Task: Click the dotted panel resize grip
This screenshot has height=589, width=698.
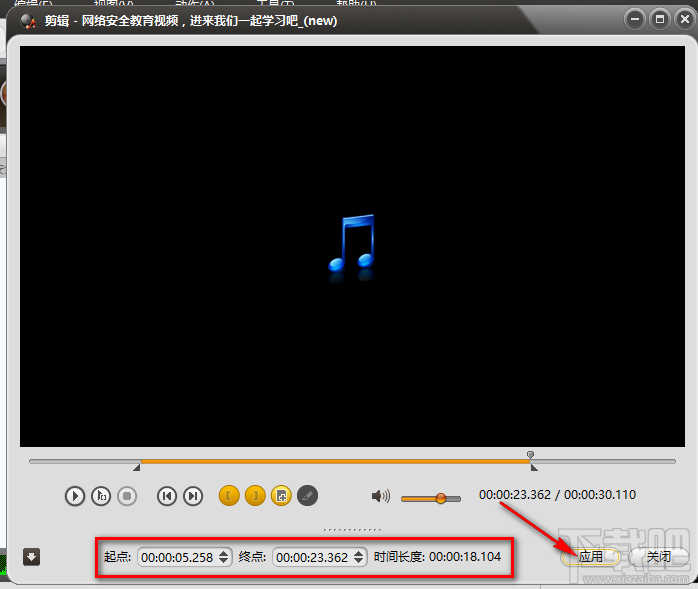Action: (x=352, y=530)
